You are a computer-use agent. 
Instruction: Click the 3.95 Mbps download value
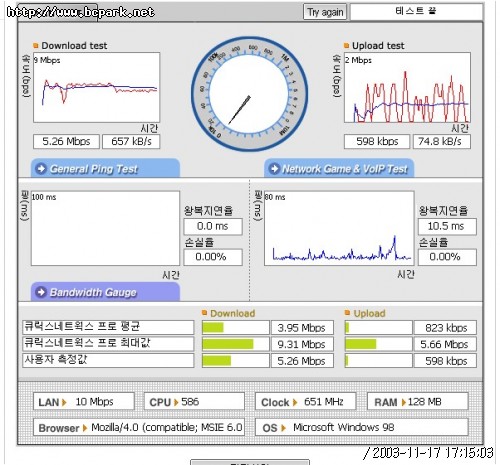(x=302, y=328)
